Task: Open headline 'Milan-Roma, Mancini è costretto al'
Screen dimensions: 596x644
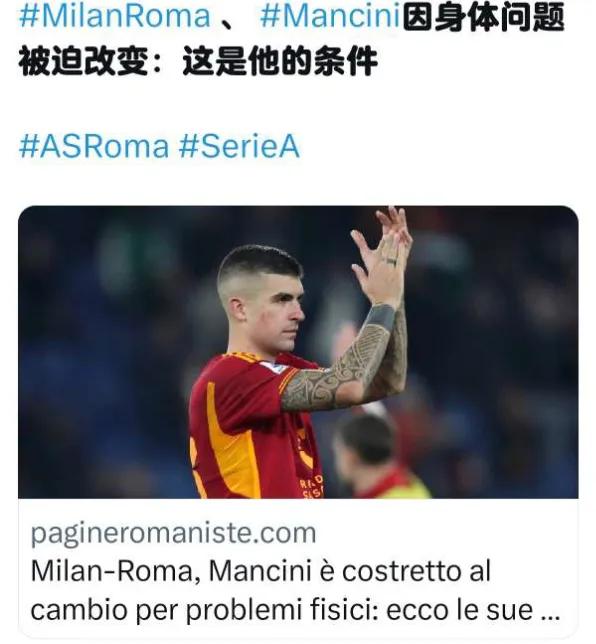Action: point(261,571)
